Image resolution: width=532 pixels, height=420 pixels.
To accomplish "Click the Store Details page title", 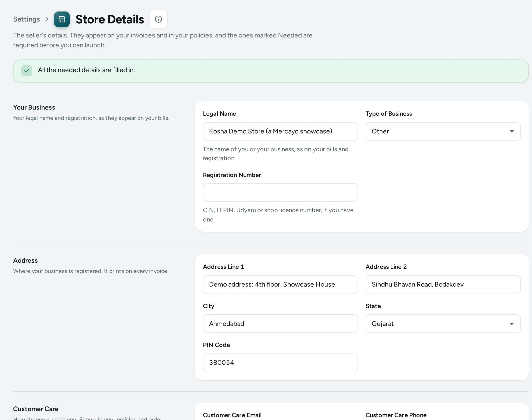I will 109,19.
